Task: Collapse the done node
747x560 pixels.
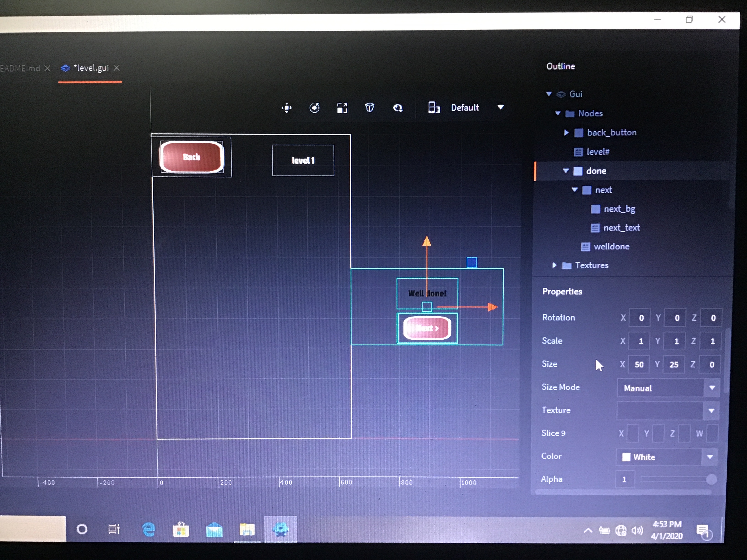Action: pos(566,171)
